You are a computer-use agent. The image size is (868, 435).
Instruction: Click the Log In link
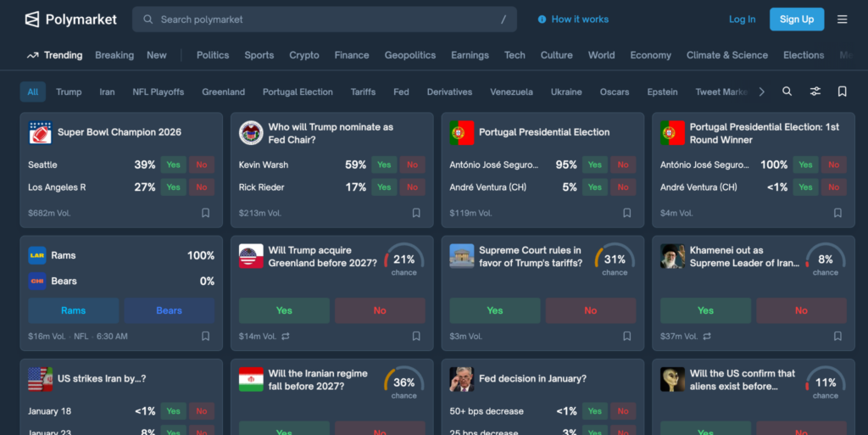coord(742,20)
